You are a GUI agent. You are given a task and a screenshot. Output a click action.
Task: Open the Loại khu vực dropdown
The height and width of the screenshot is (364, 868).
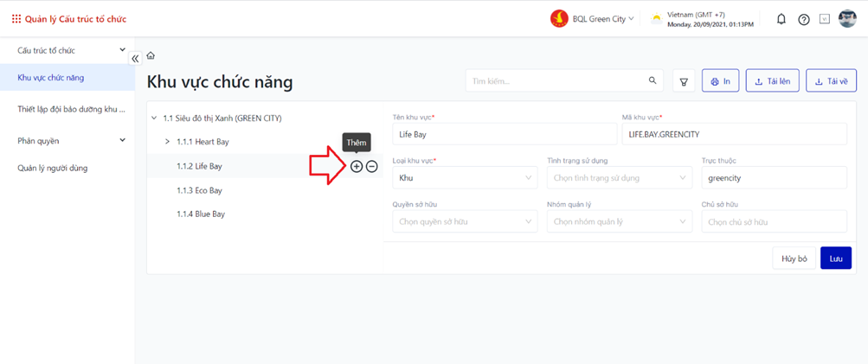click(x=465, y=177)
